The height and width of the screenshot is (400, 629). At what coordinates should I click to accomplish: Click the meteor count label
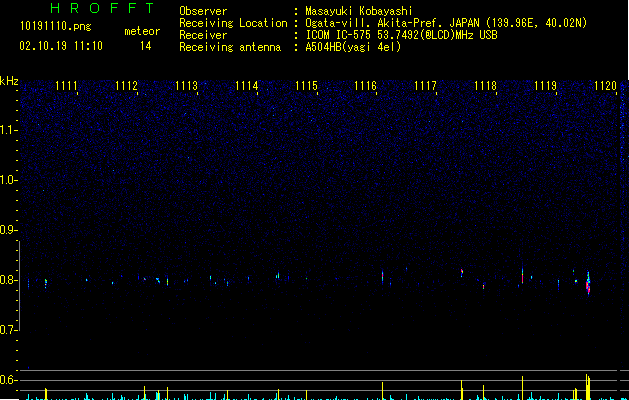tap(142, 31)
